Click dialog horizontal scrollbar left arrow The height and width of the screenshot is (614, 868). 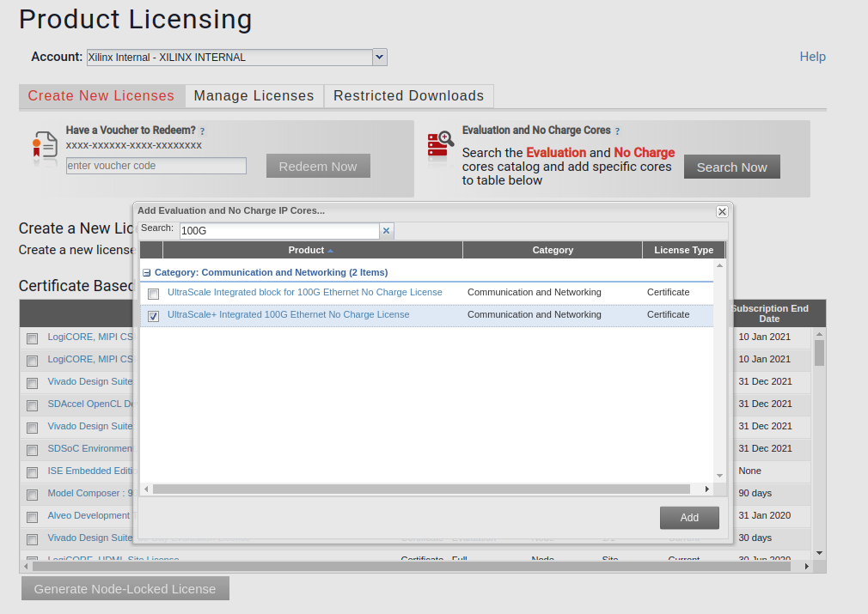[146, 489]
